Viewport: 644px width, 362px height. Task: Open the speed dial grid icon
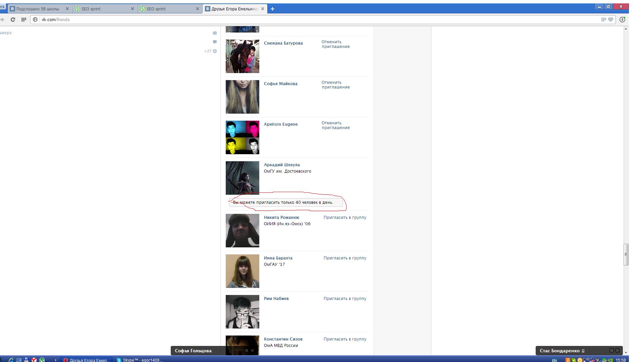coord(23,19)
